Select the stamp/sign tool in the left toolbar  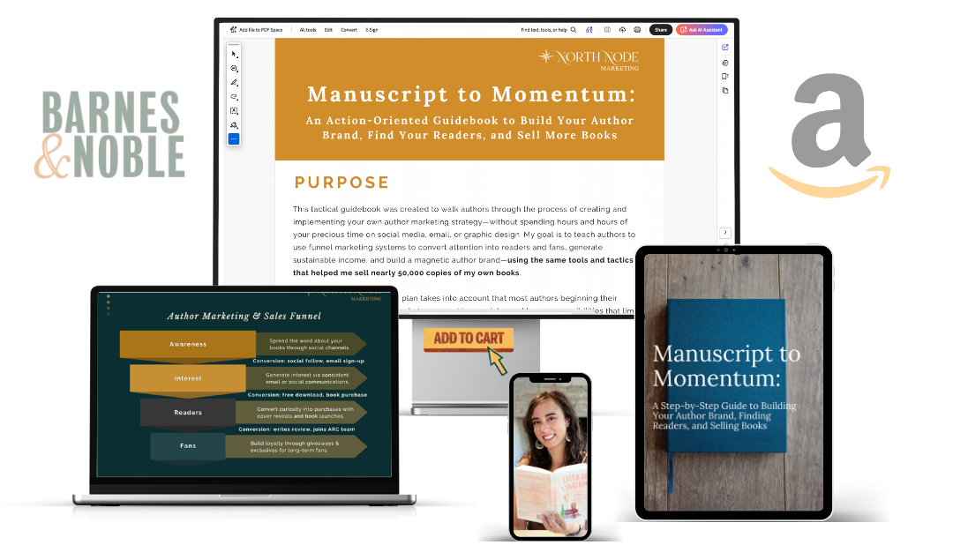[x=234, y=125]
